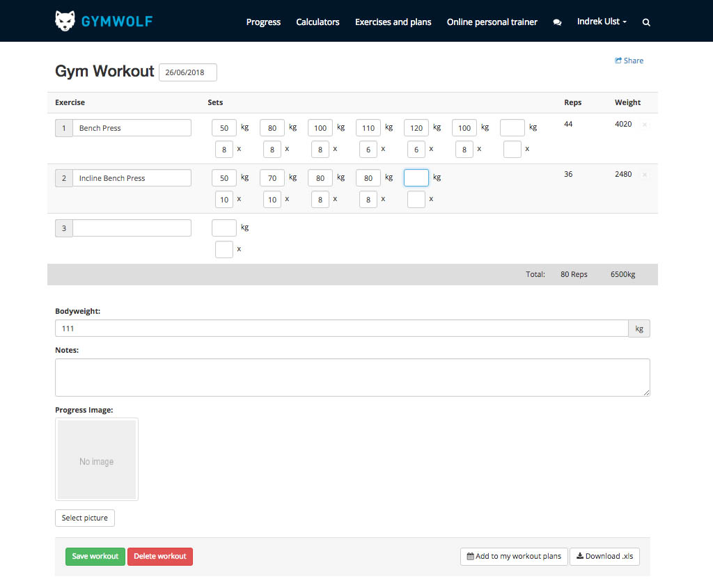Download the workout as .xls
Viewport: 713px width, 588px height.
(604, 557)
